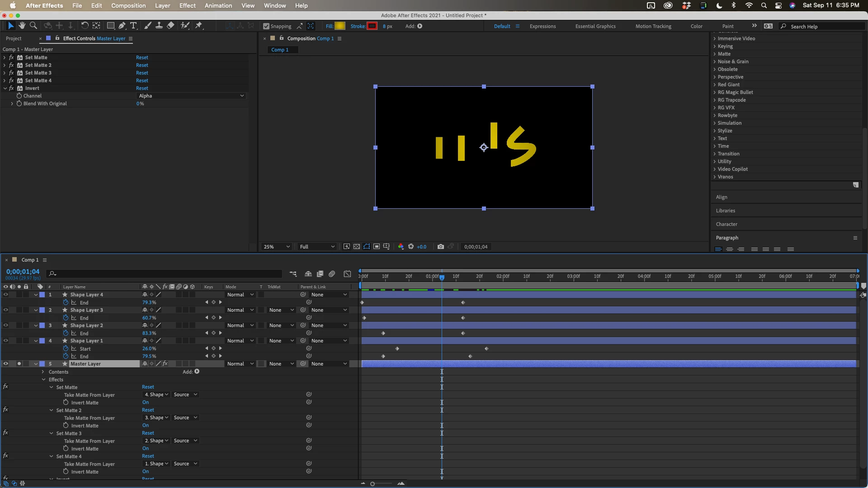868x488 pixels.
Task: Switch to Motion Tracking workspace
Action: 653,26
